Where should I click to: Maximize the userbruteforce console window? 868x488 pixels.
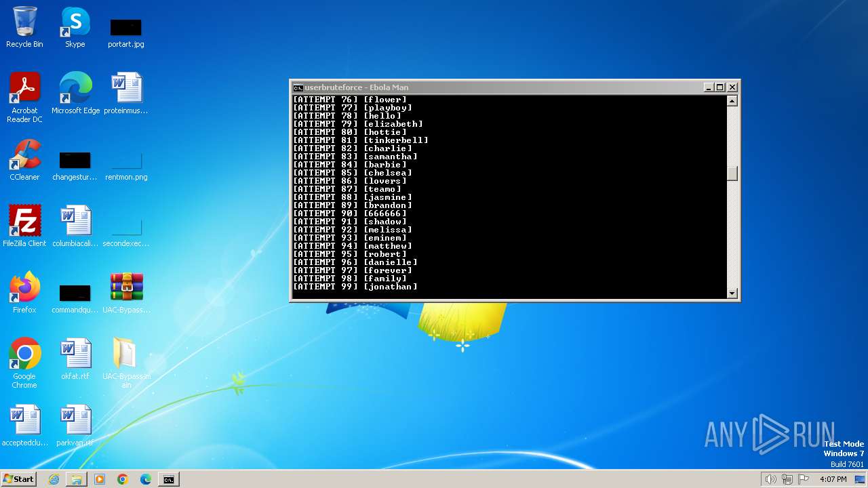click(720, 87)
